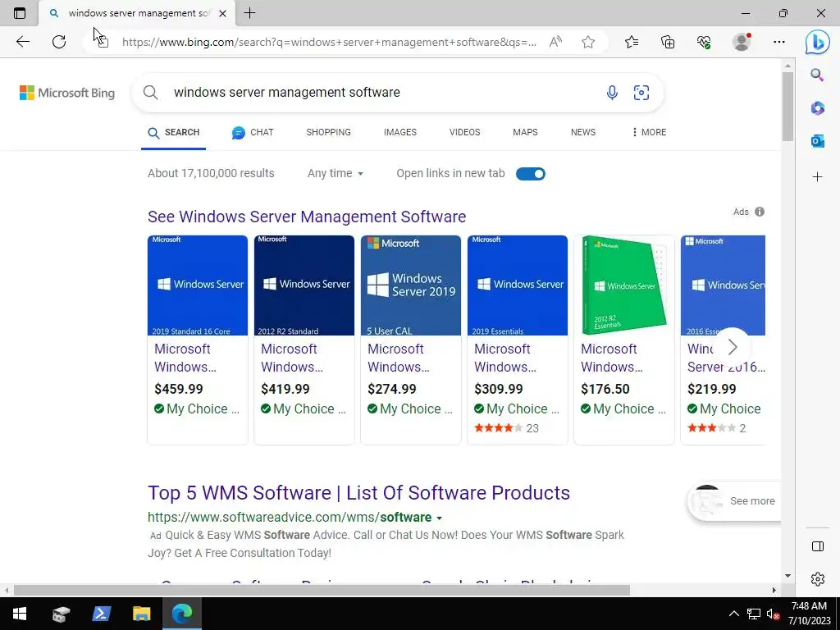Add this page to favorites star
The image size is (840, 630).
(588, 42)
